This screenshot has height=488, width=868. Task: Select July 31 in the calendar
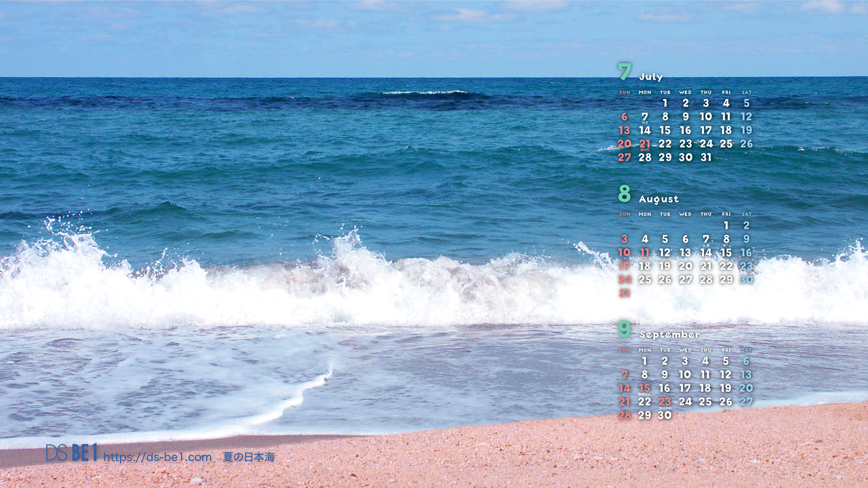706,157
